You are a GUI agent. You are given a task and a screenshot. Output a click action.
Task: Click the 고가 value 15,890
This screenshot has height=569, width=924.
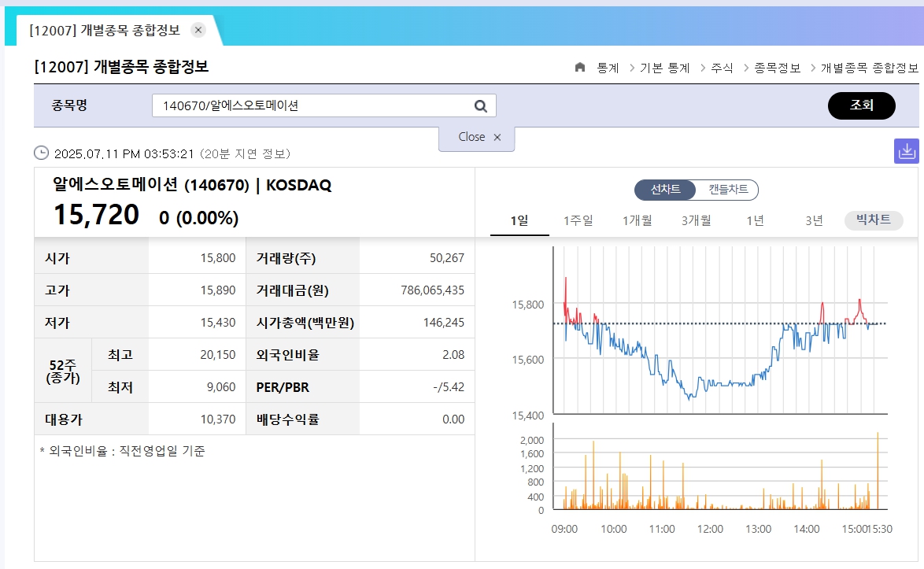(217, 290)
